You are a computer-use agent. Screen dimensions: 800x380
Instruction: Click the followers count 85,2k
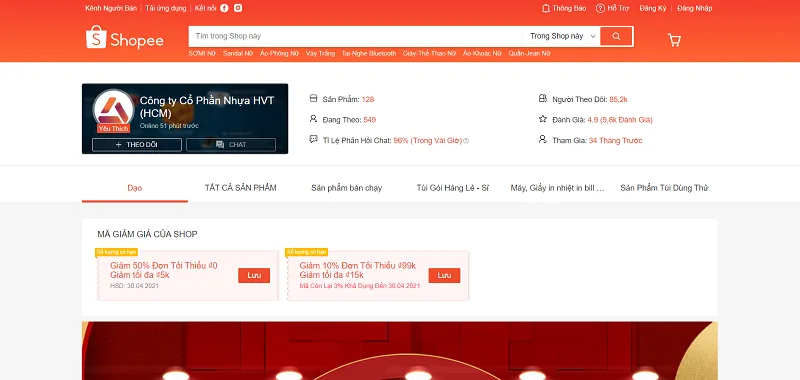click(x=618, y=99)
